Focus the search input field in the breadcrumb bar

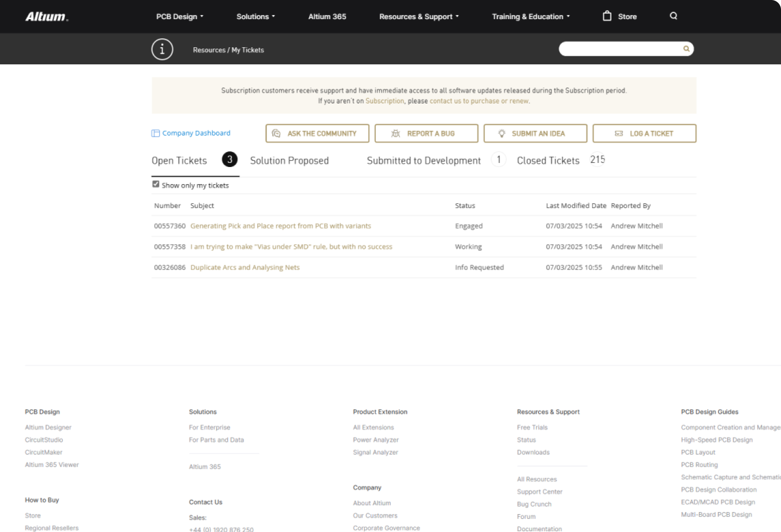pyautogui.click(x=620, y=49)
